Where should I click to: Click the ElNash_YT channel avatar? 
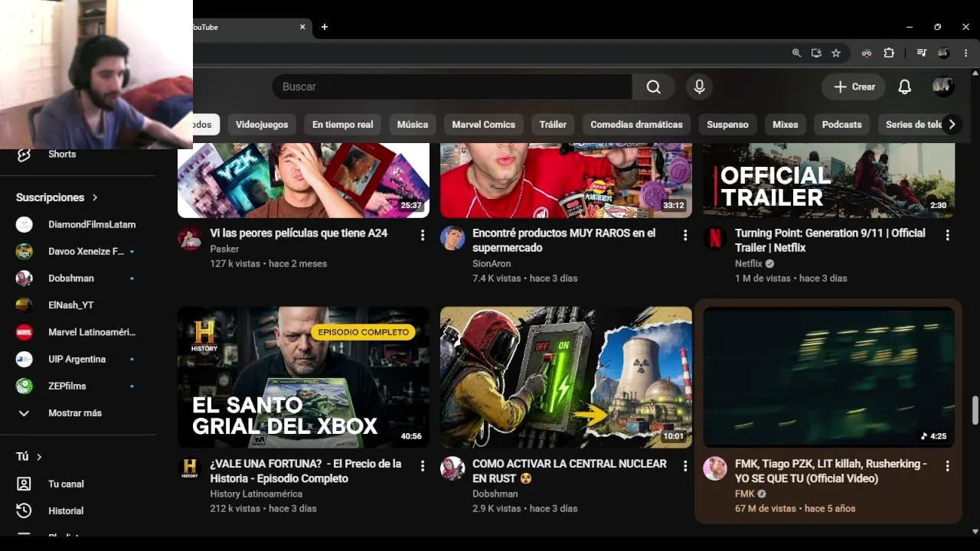click(24, 305)
